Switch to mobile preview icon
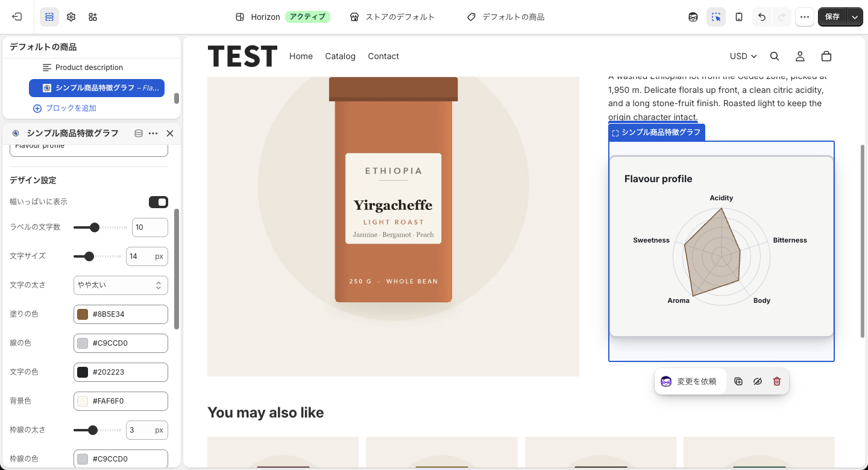Image resolution: width=868 pixels, height=470 pixels. pyautogui.click(x=739, y=17)
